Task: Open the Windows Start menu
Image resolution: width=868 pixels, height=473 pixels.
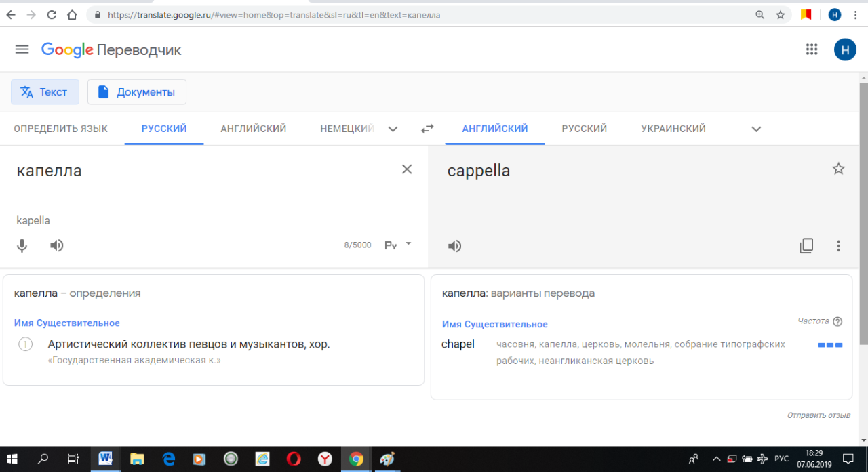Action: pos(12,459)
